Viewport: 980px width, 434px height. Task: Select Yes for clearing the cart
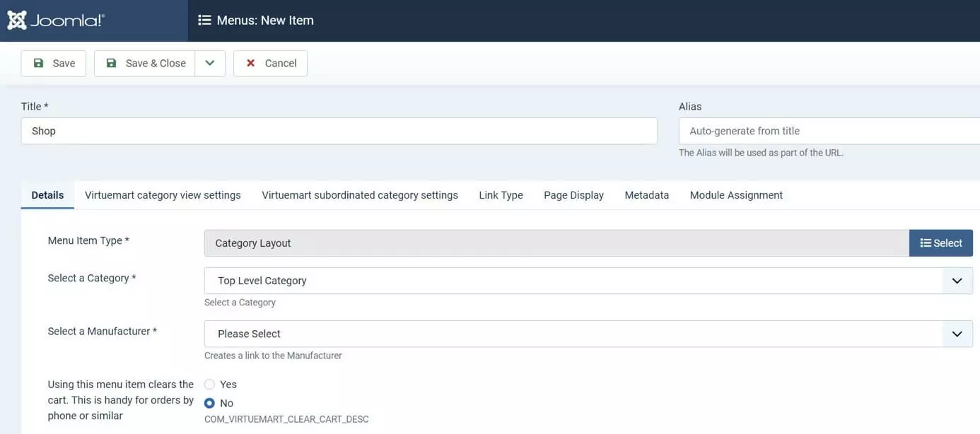tap(209, 385)
